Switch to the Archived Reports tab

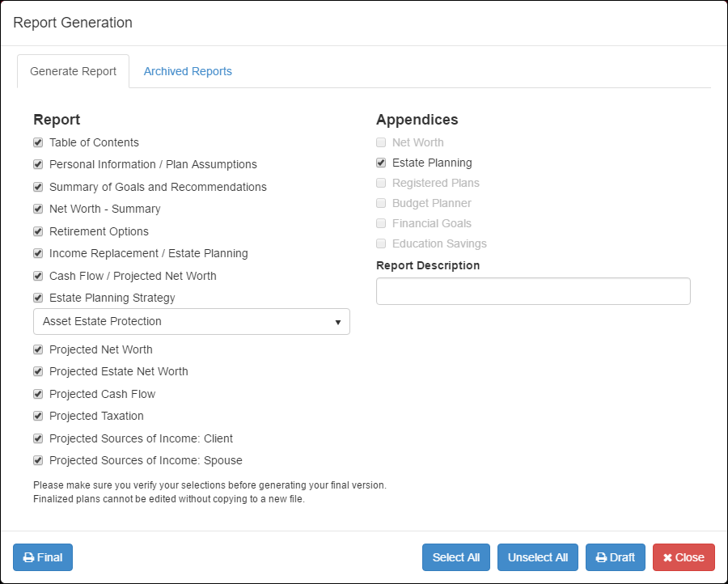pos(188,71)
